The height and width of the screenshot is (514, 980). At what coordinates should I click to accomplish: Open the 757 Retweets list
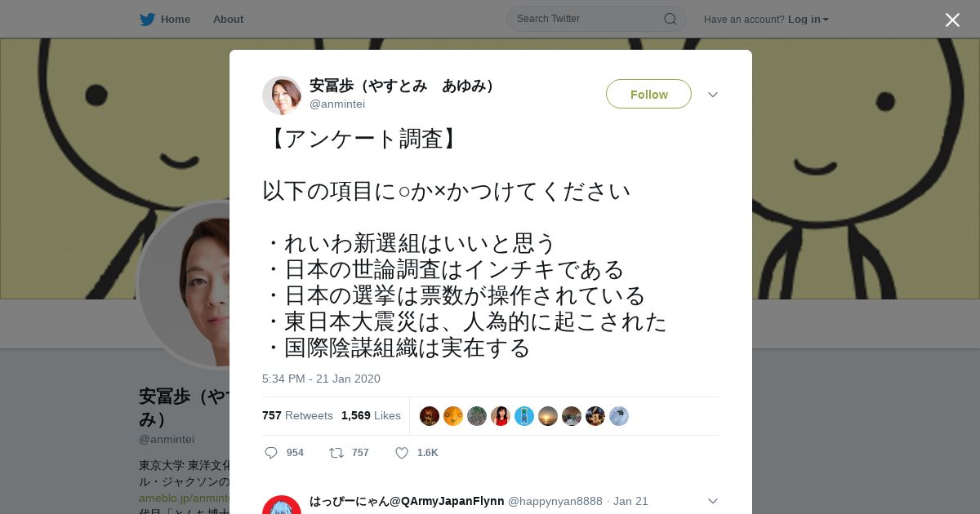point(297,416)
